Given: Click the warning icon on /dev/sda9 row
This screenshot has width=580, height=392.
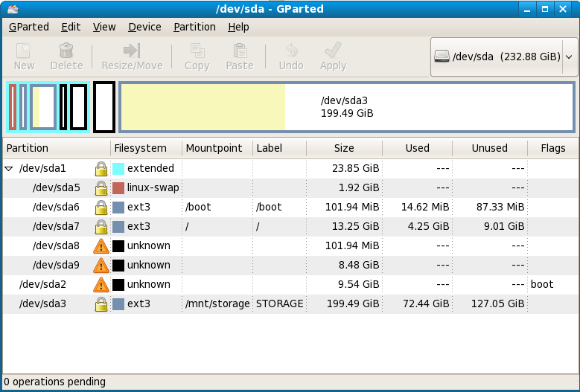Looking at the screenshot, I should click(x=101, y=266).
